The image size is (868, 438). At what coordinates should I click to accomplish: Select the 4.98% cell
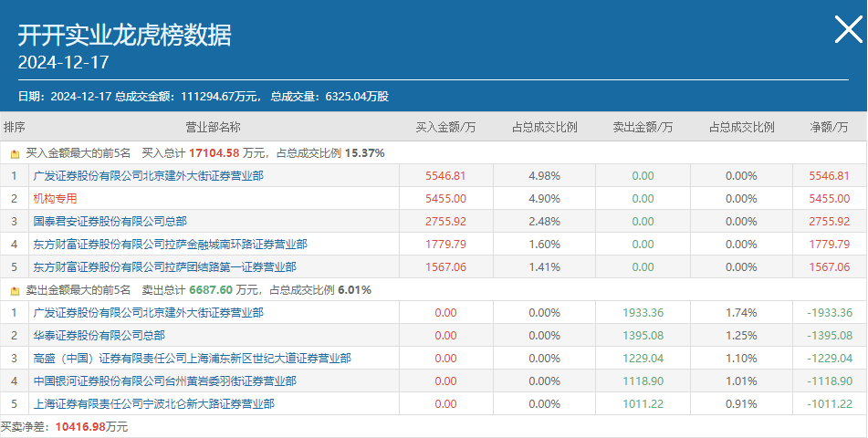coord(544,176)
